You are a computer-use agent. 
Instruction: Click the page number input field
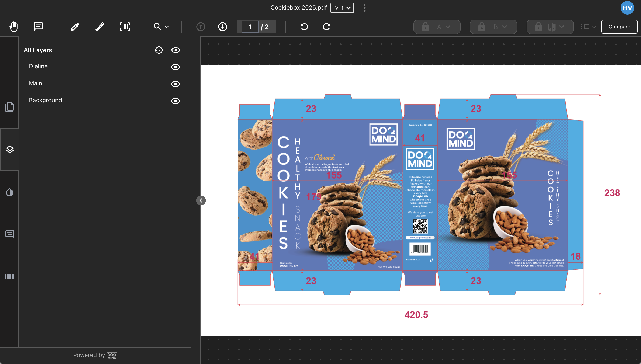(250, 27)
